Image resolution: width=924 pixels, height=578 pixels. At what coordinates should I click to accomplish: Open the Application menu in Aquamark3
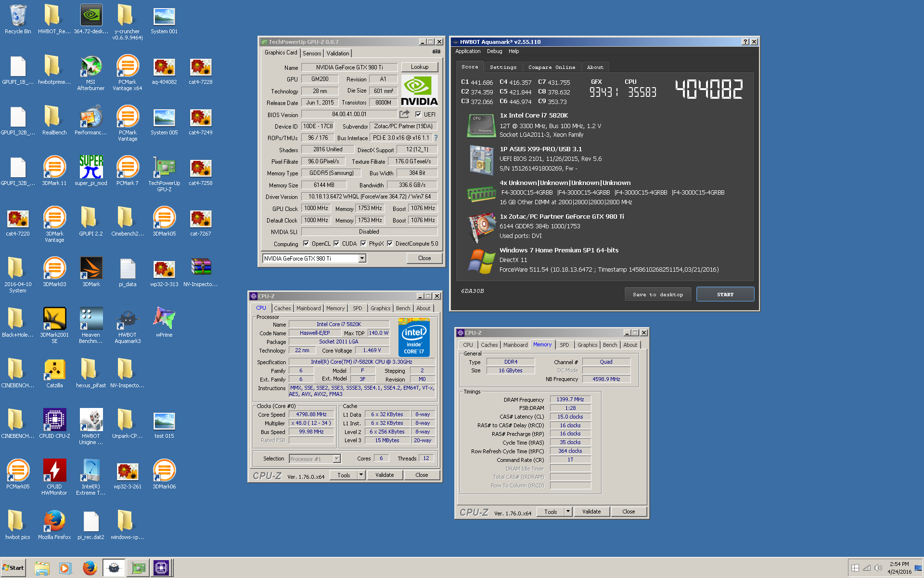[x=468, y=51]
